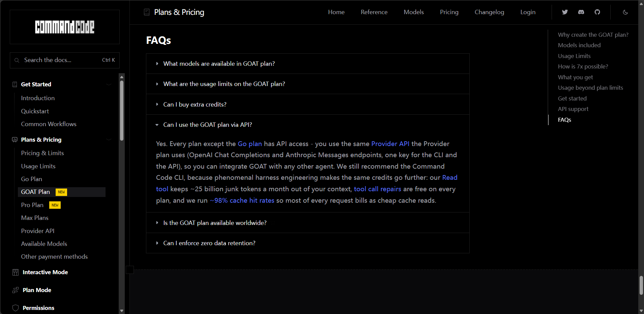The image size is (644, 314).
Task: Jump to 'Usage beyond plan limits' section
Action: (590, 88)
